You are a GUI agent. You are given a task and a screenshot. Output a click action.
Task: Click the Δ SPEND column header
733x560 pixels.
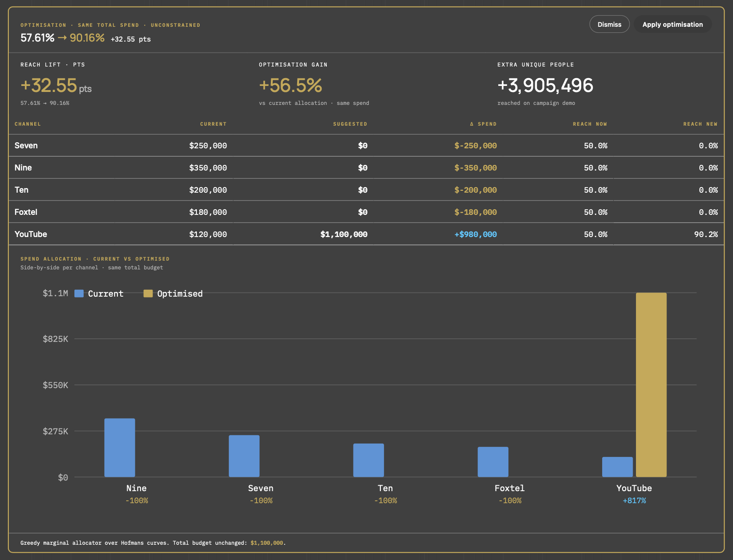[x=483, y=124]
